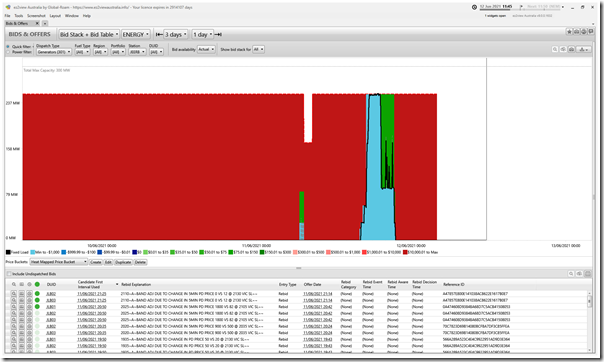The image size is (604, 362).
Task: Click the print icon in widget header
Action: point(576,32)
